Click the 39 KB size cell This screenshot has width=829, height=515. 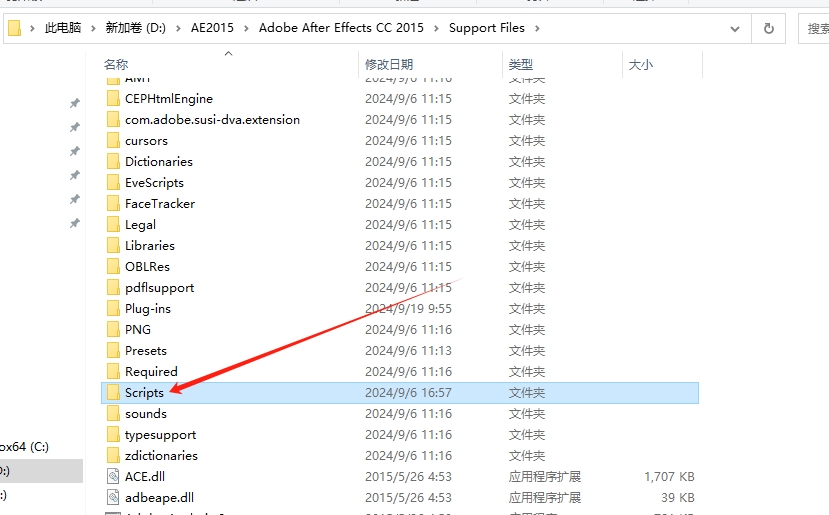click(x=677, y=498)
